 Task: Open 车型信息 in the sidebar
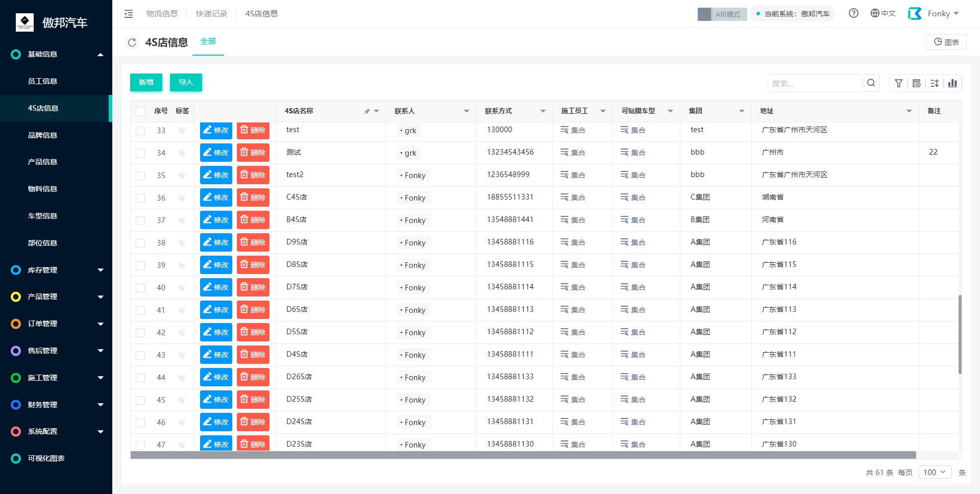click(x=56, y=216)
